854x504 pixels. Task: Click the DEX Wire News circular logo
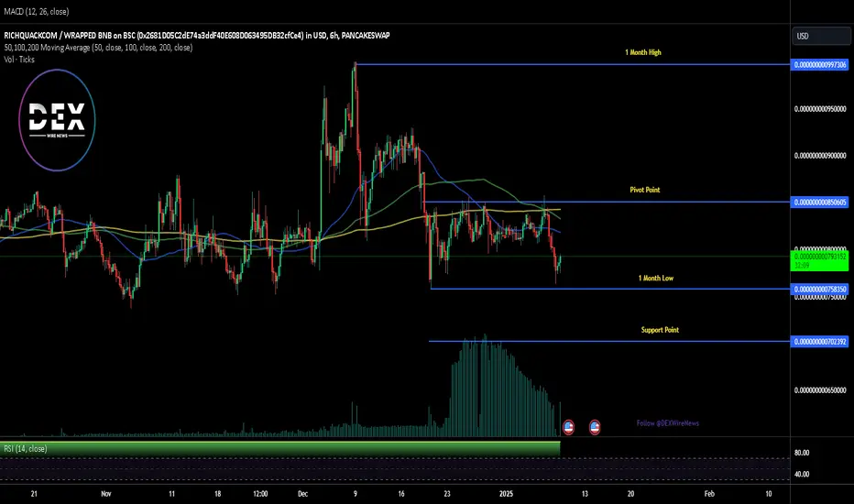click(x=57, y=120)
